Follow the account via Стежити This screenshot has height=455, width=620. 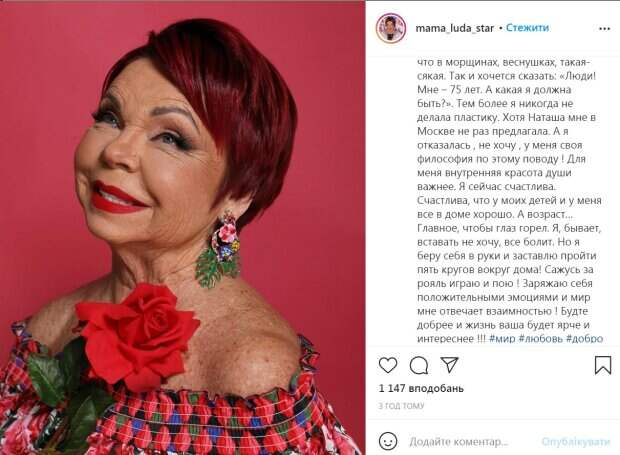pos(527,28)
